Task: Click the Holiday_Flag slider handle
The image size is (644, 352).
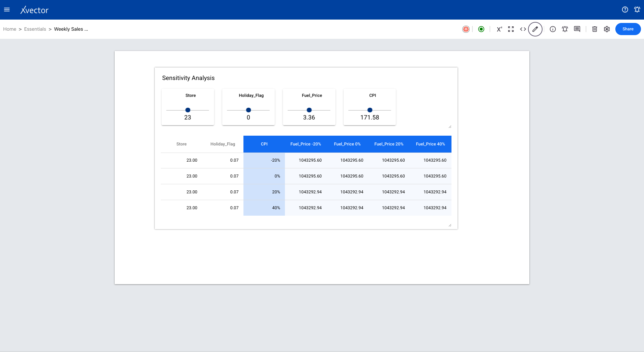Action: pyautogui.click(x=248, y=110)
